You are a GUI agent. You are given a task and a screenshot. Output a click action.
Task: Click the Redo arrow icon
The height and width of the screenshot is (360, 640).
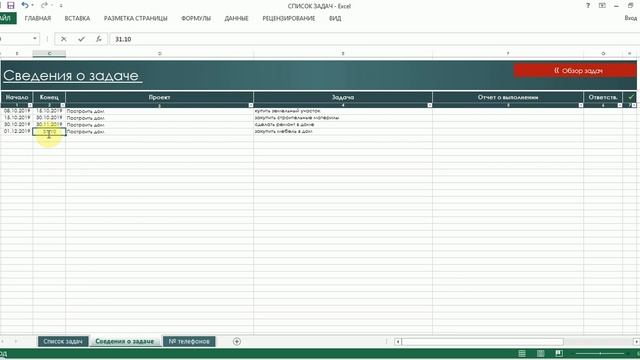(44, 5)
